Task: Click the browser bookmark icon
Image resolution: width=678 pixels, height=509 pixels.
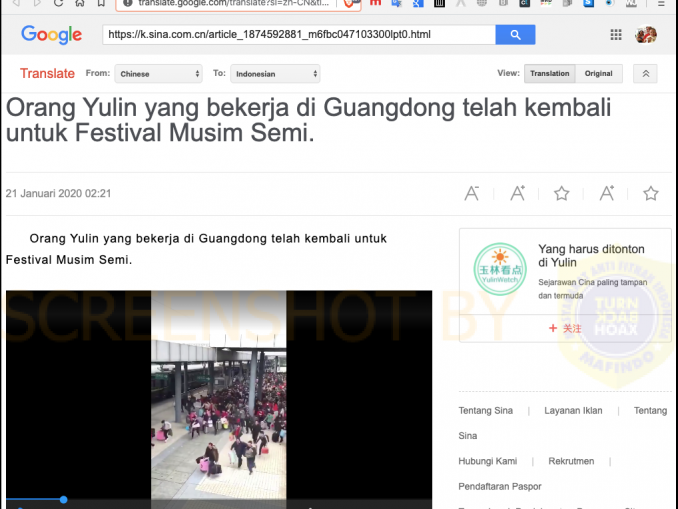Action: tap(101, 3)
